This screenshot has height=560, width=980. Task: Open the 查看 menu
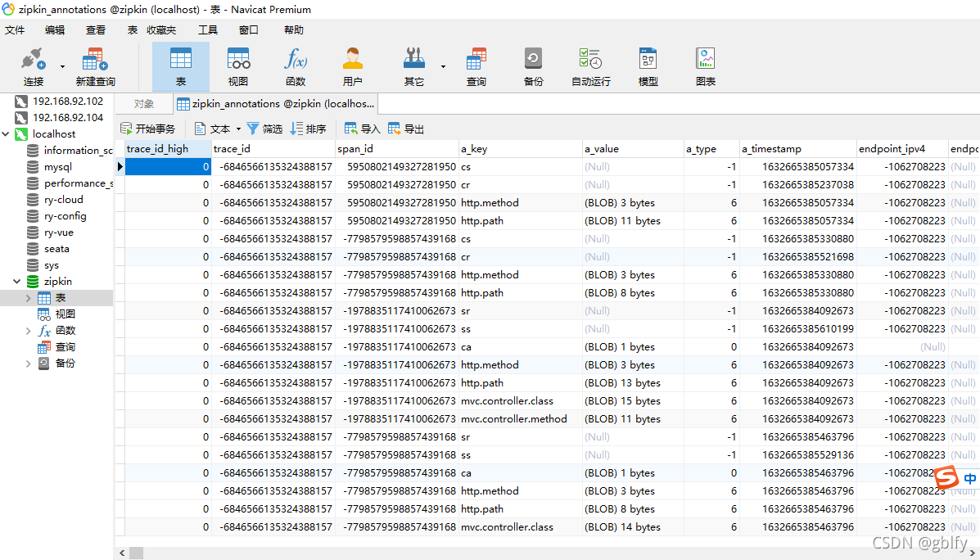96,30
